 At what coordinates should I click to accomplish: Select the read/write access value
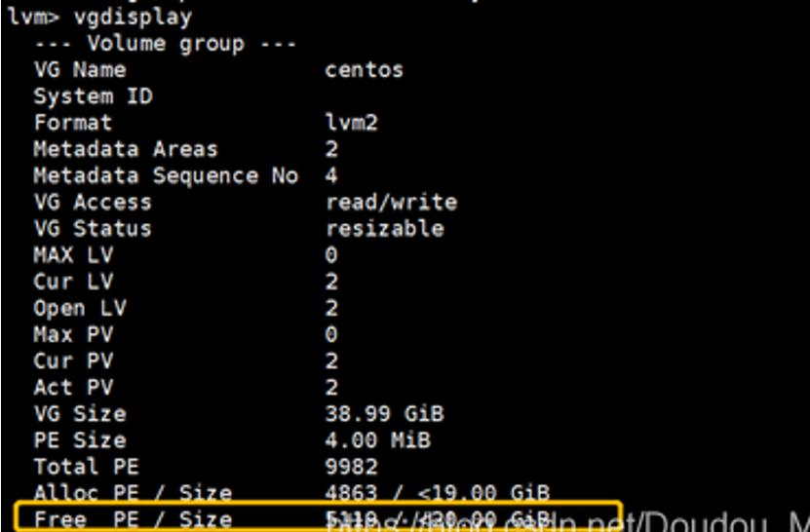tap(391, 203)
